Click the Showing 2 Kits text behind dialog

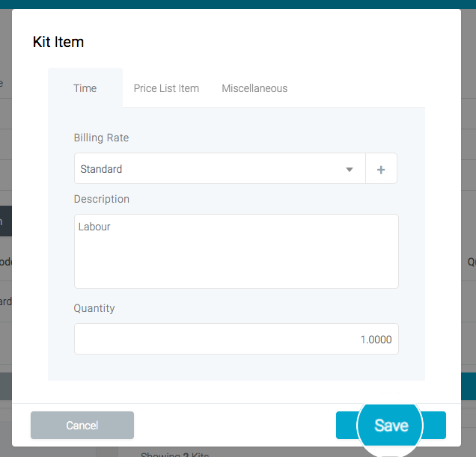pos(175,453)
